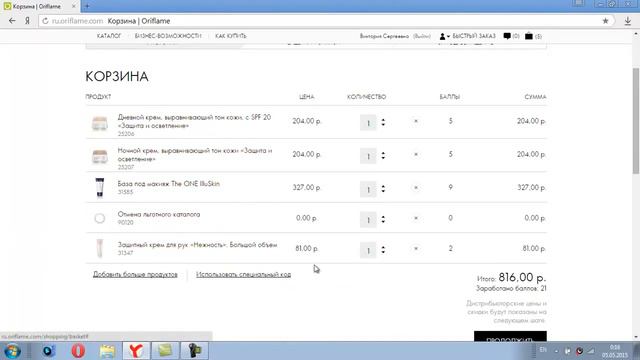Click the Выйти logout link
Viewport: 640px width, 360px height.
pyautogui.click(x=422, y=36)
